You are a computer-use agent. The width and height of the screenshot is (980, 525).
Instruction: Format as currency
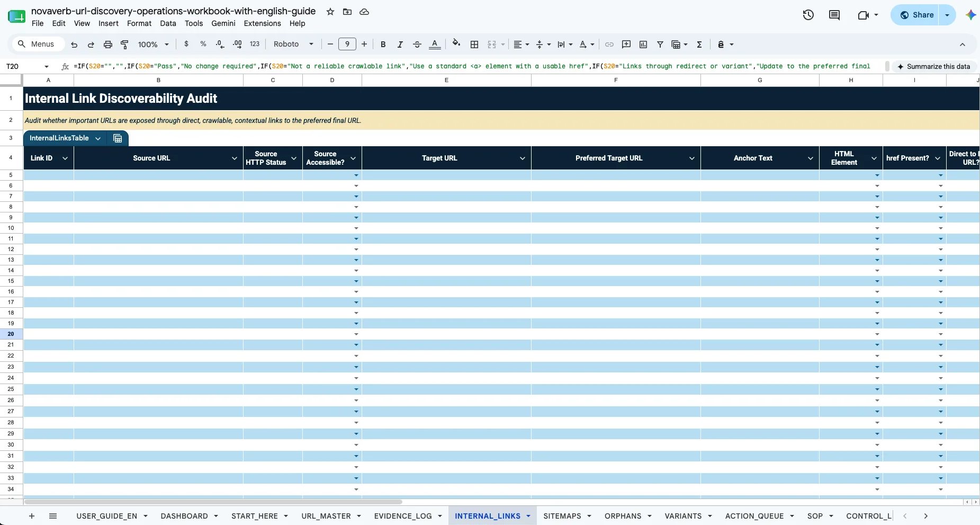click(x=186, y=45)
